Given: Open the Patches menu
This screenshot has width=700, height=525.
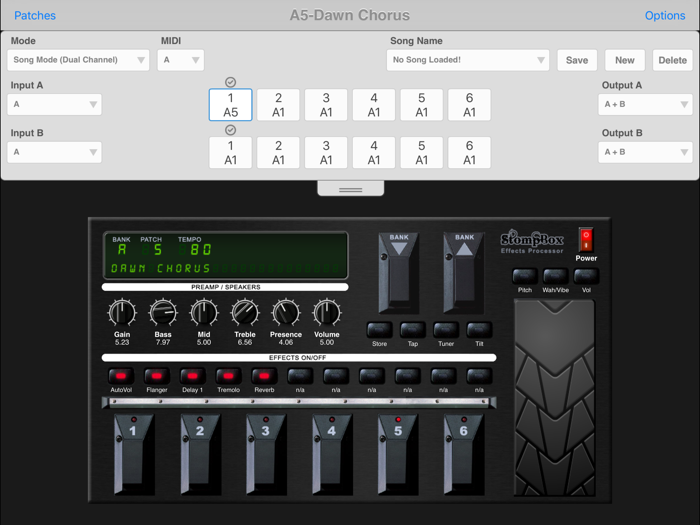Looking at the screenshot, I should 35,15.
